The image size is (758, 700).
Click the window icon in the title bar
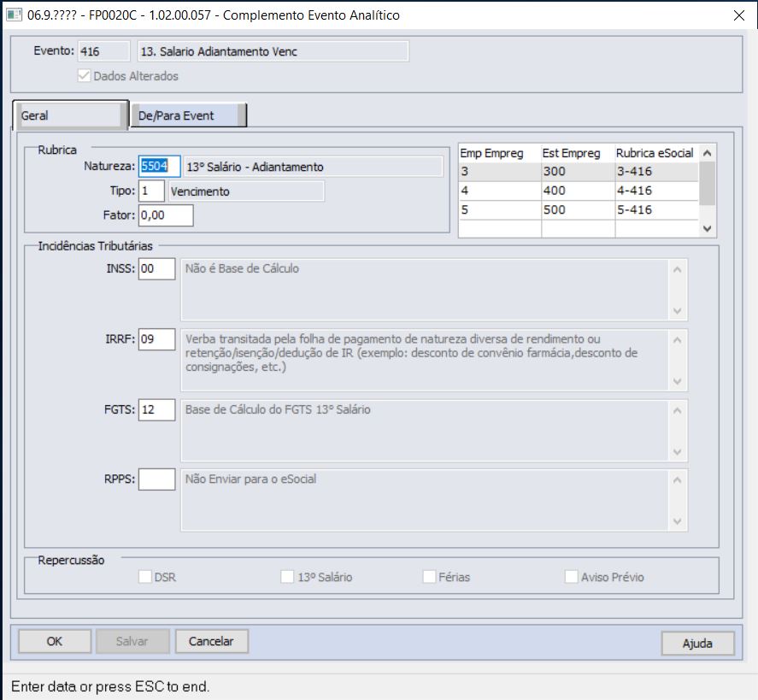click(14, 15)
